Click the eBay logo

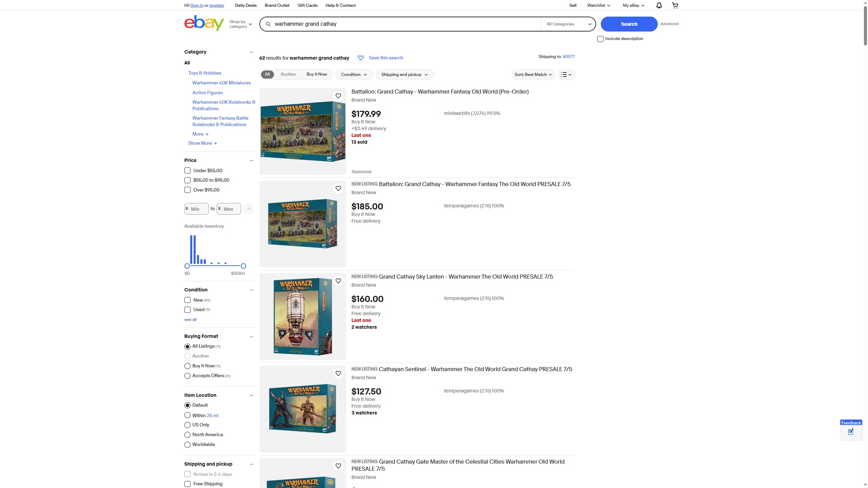coord(204,23)
